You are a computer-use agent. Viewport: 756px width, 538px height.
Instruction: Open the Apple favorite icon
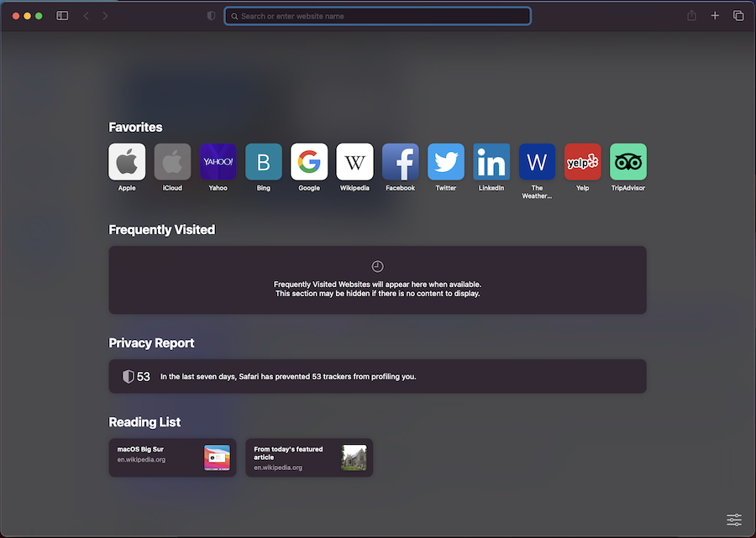pos(127,162)
